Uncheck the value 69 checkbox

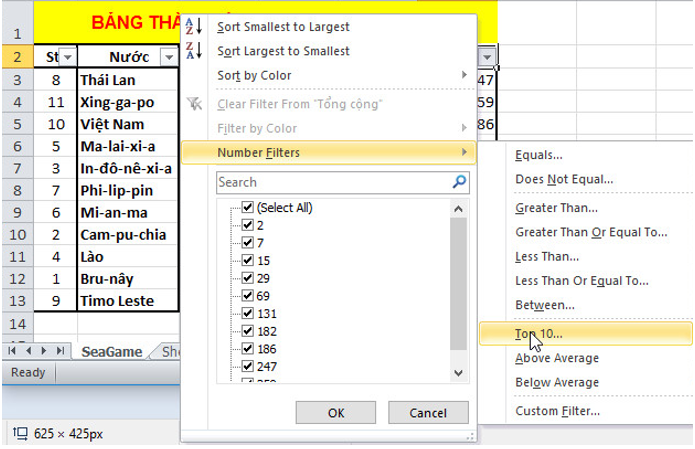click(x=247, y=296)
